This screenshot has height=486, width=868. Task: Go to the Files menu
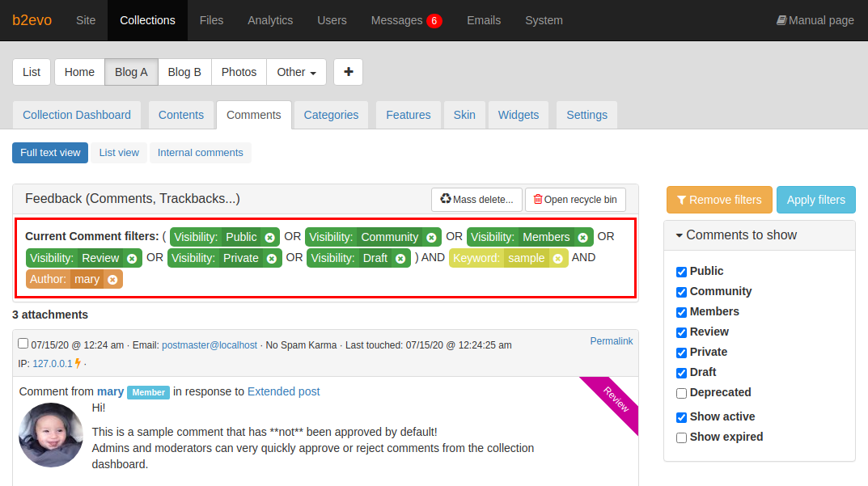(211, 20)
